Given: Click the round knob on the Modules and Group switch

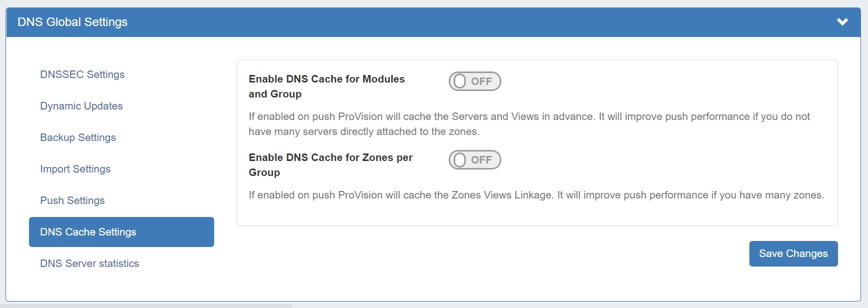Looking at the screenshot, I should (460, 81).
